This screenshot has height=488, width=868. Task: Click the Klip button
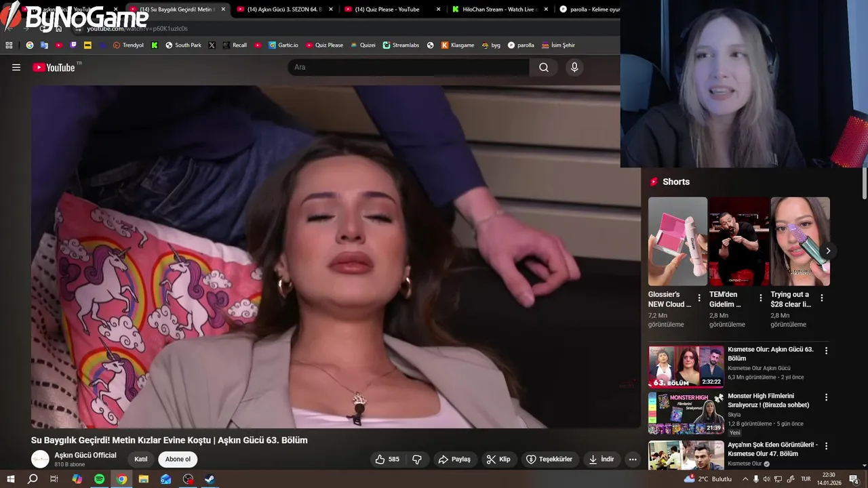point(498,460)
